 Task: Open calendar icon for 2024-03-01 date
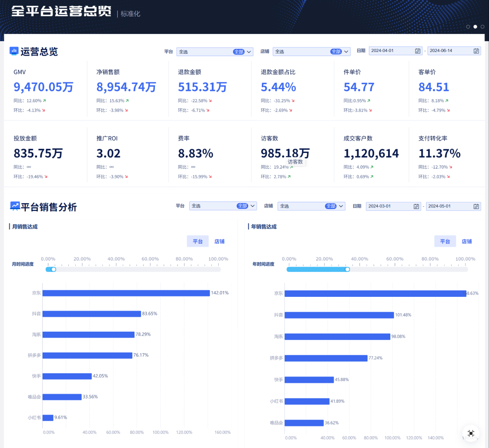tap(416, 206)
